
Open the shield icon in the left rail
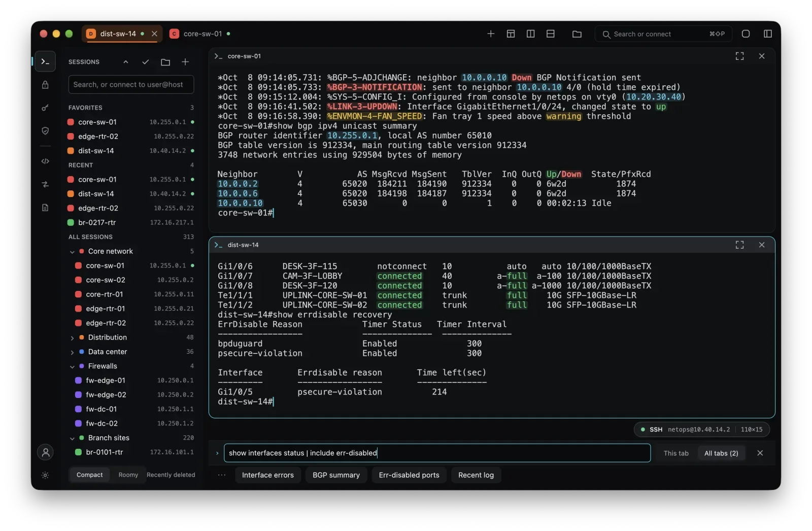(x=45, y=131)
